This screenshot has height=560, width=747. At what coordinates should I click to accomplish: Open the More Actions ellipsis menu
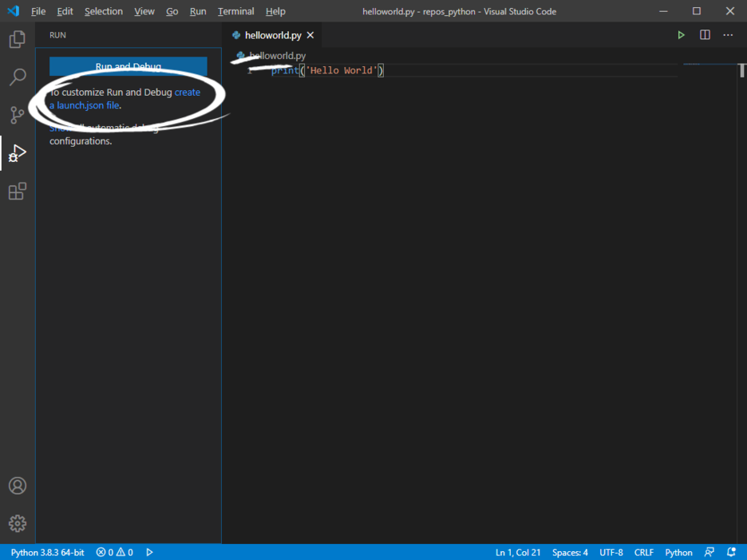click(x=728, y=35)
